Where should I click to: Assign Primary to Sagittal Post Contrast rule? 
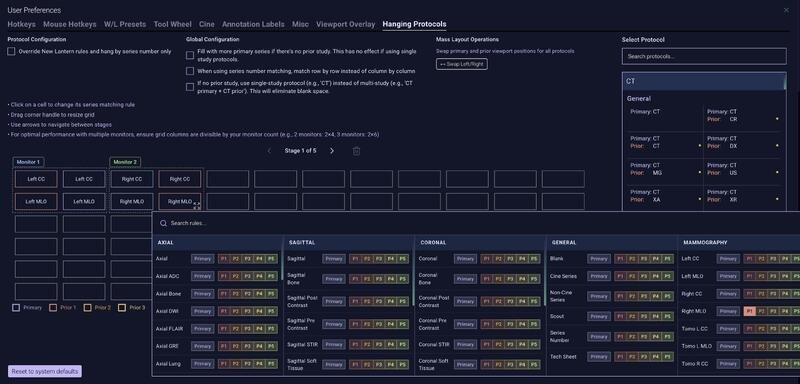coord(334,301)
